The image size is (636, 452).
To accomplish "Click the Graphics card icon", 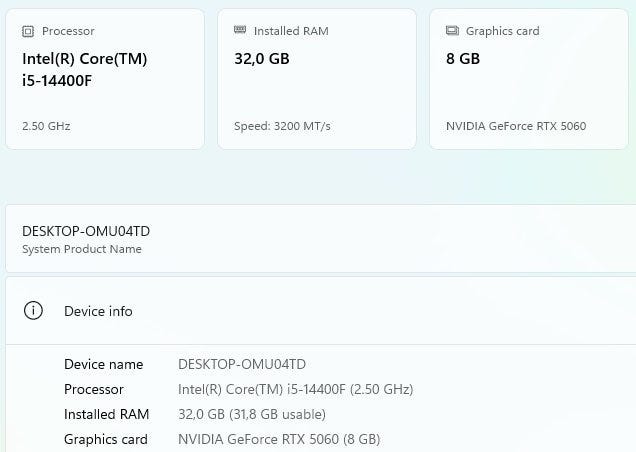I will pos(452,30).
